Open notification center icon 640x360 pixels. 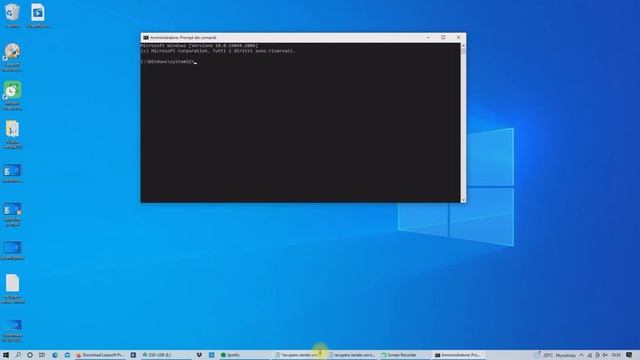coord(629,355)
